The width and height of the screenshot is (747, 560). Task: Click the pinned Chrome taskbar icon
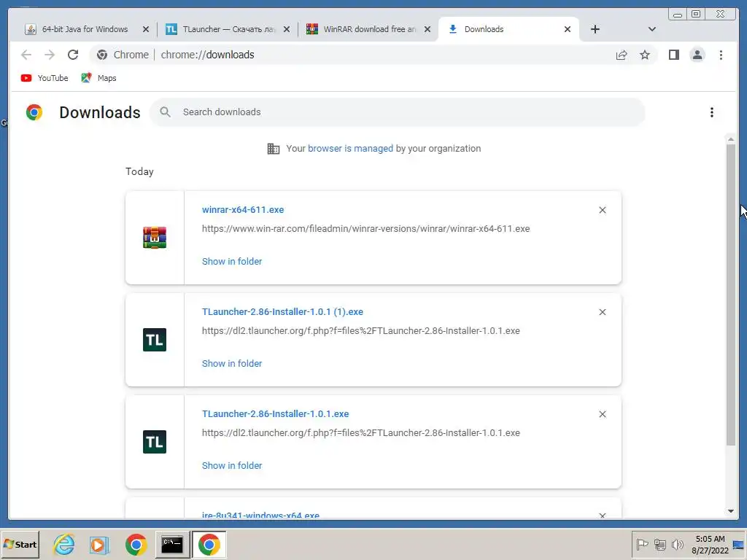point(136,544)
